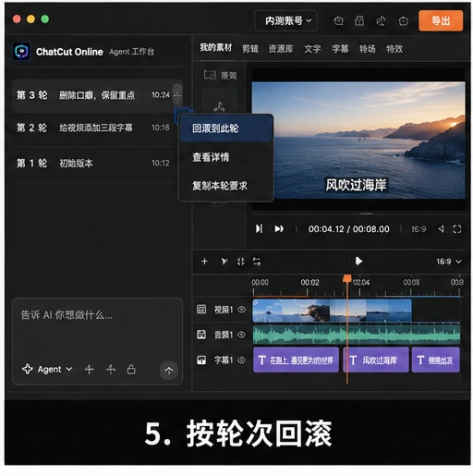473x476 pixels.
Task: Click the volume speaker icon in player bar
Action: point(441,228)
